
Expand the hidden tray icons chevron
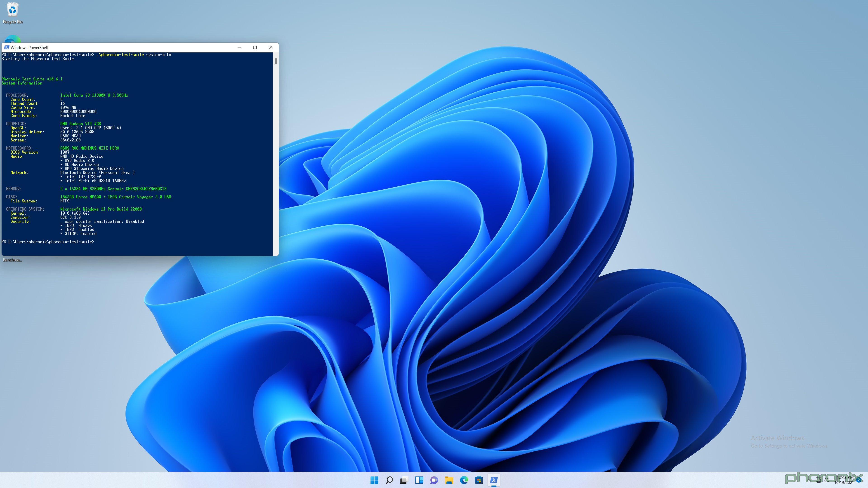click(809, 480)
